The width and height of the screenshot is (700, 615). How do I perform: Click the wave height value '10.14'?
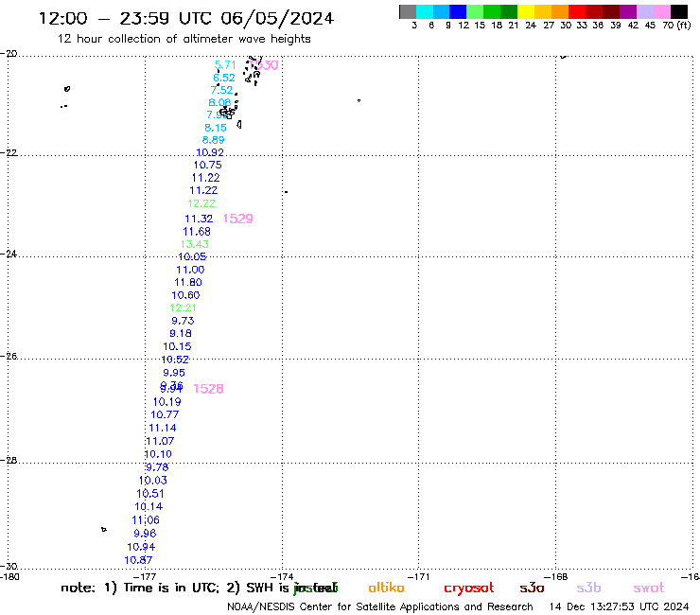click(x=149, y=506)
